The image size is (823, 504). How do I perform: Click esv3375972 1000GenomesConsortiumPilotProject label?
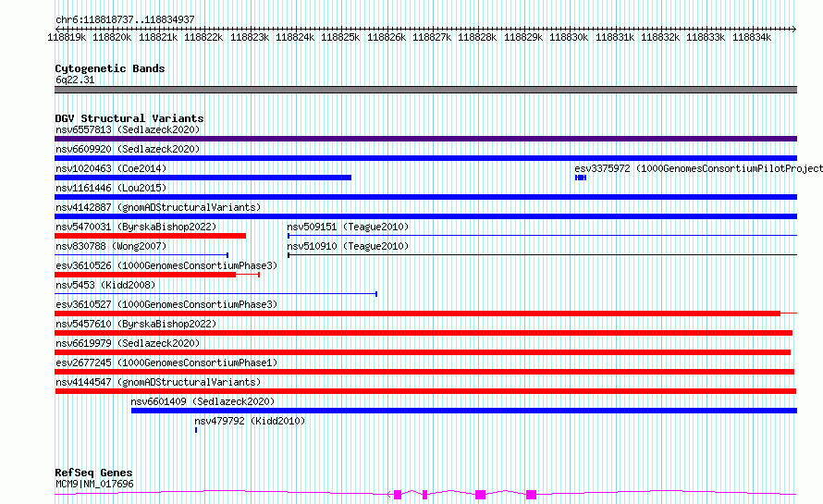pos(698,168)
